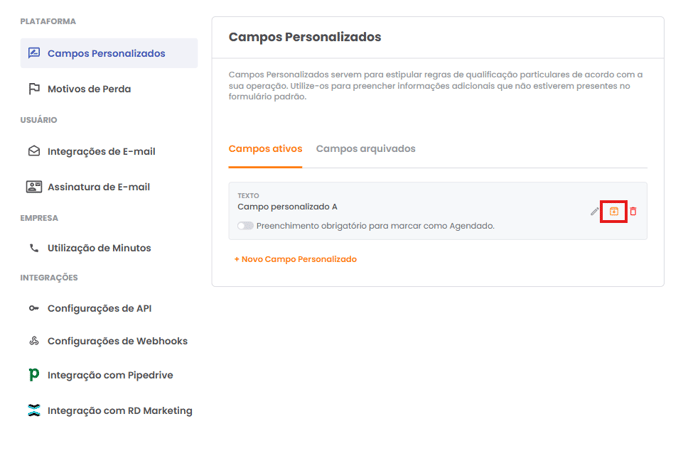Click the Campo personalizado A field row
Viewport: 688px width, 453px height.
pos(437,211)
